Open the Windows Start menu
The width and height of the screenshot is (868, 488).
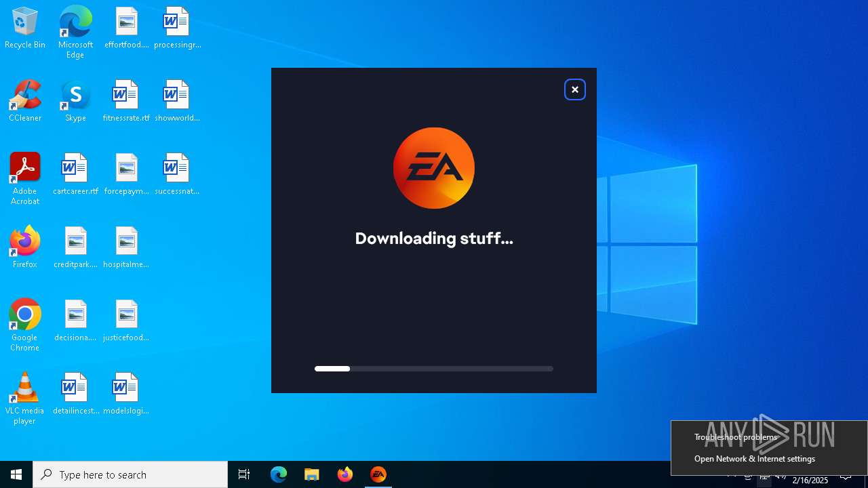click(16, 474)
